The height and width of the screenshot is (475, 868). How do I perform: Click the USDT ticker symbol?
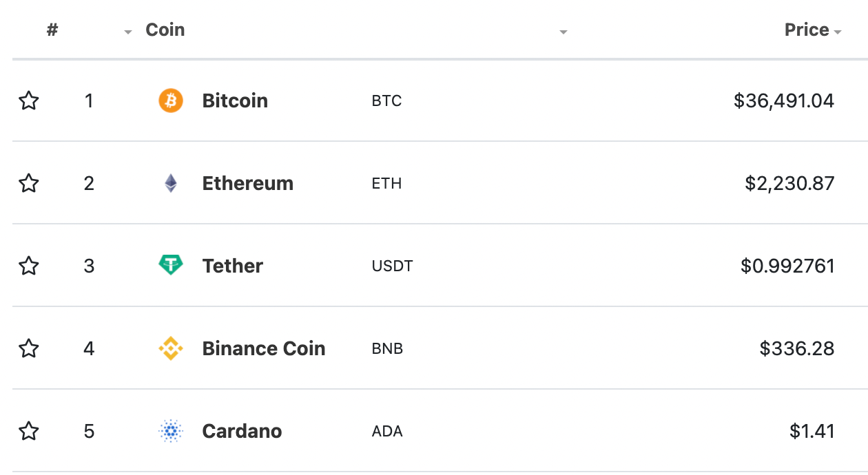coord(392,266)
